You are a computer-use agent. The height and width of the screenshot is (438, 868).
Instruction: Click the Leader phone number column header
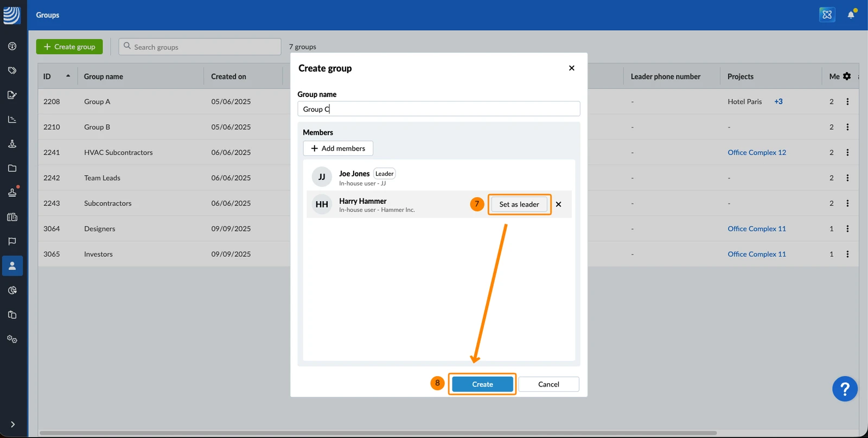point(665,76)
